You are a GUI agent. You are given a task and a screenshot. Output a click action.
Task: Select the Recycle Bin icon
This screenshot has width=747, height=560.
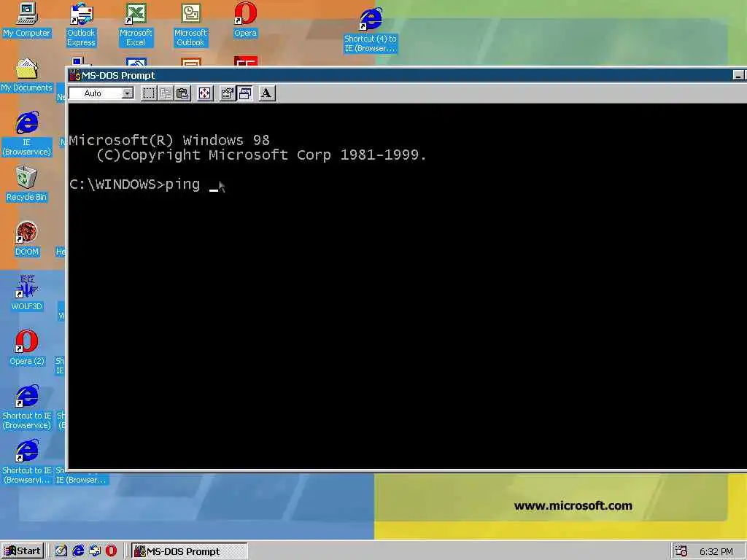point(26,184)
